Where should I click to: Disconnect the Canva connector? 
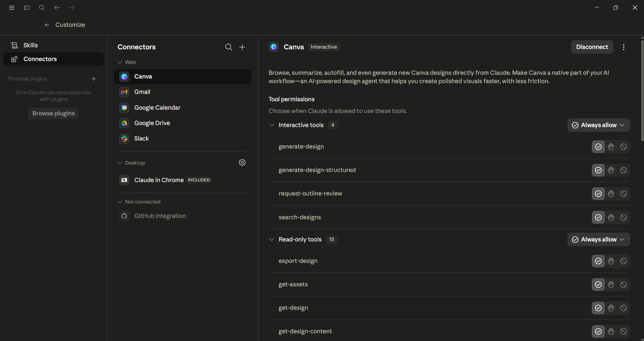592,47
